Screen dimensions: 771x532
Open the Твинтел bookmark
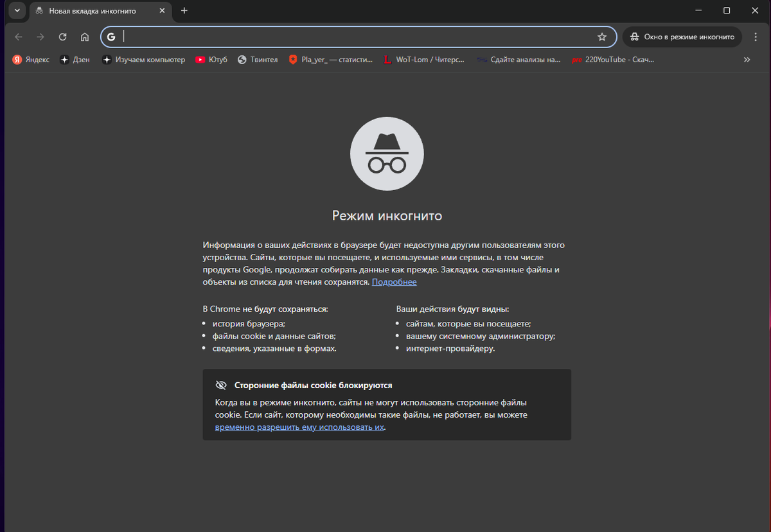[x=258, y=60]
